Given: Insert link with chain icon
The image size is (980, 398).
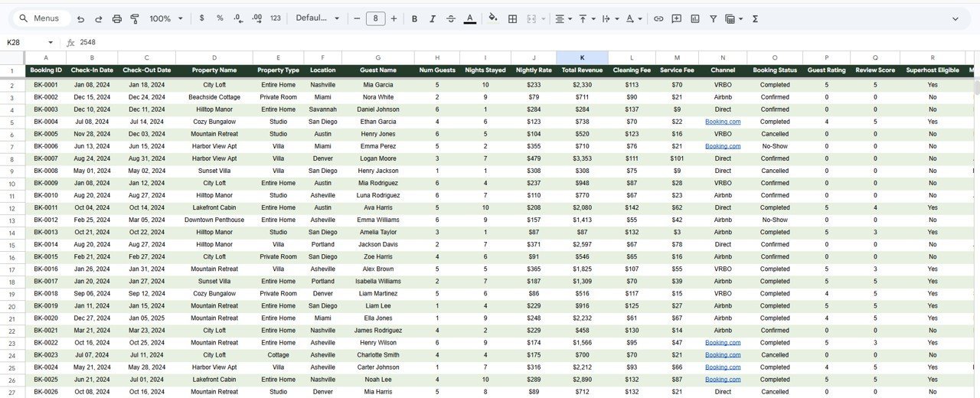Looking at the screenshot, I should click(x=658, y=18).
